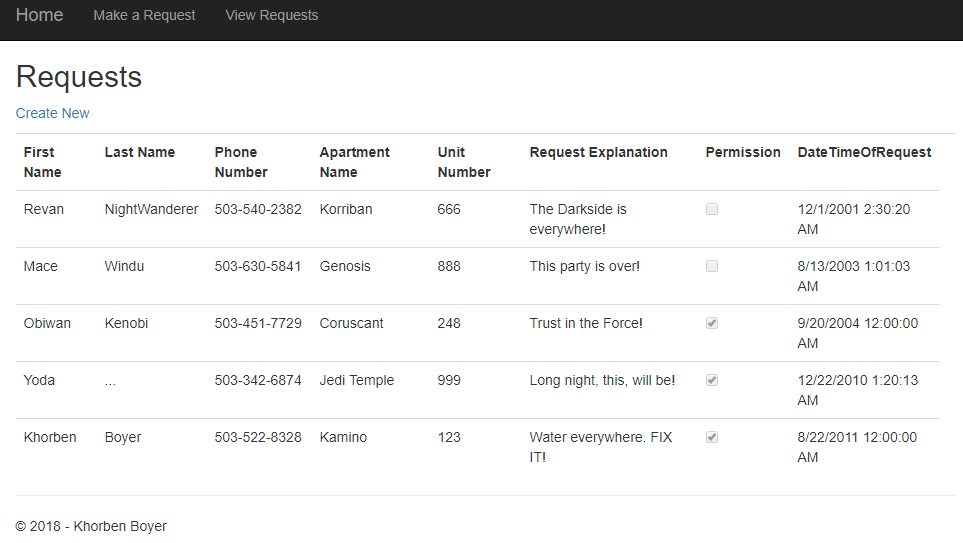Viewport: 963px width, 543px height.
Task: Click the Home brand link
Action: click(39, 15)
